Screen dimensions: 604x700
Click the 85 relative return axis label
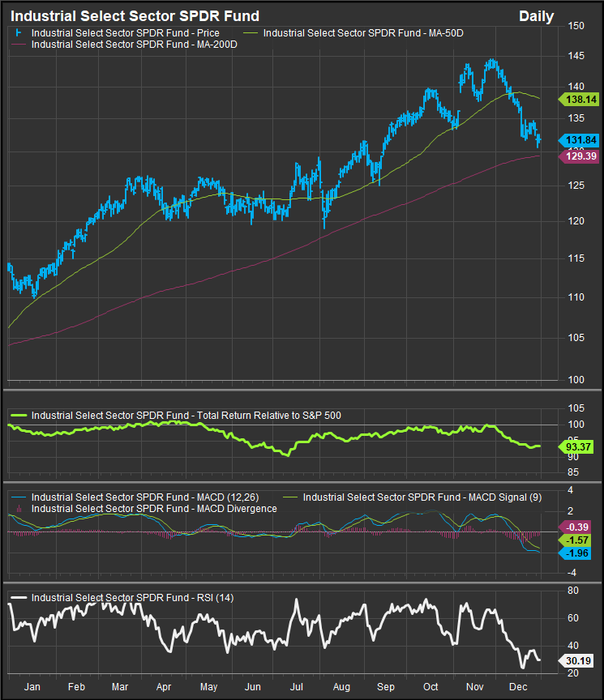click(x=573, y=472)
